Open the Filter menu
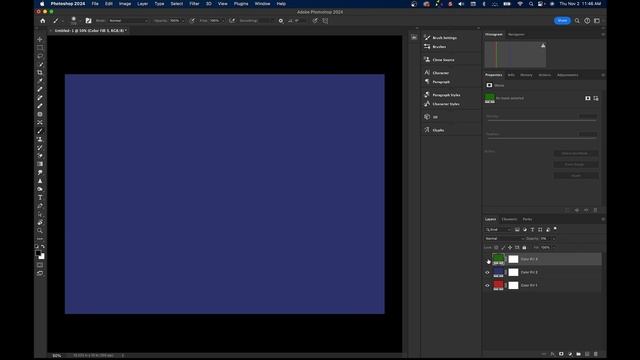This screenshot has height=360, width=640. coord(194,4)
